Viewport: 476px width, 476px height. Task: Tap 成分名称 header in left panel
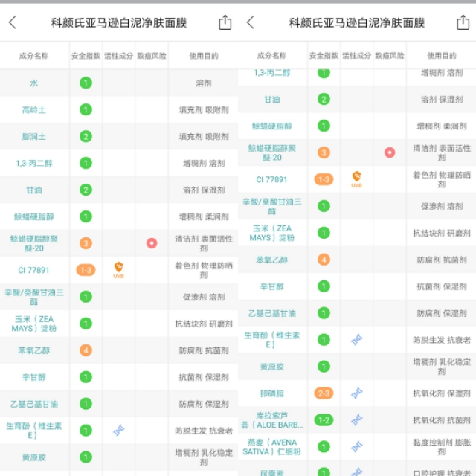pos(34,56)
